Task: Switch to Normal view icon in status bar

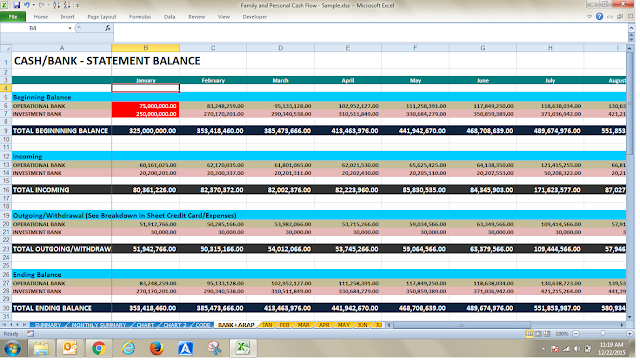Action: point(529,334)
